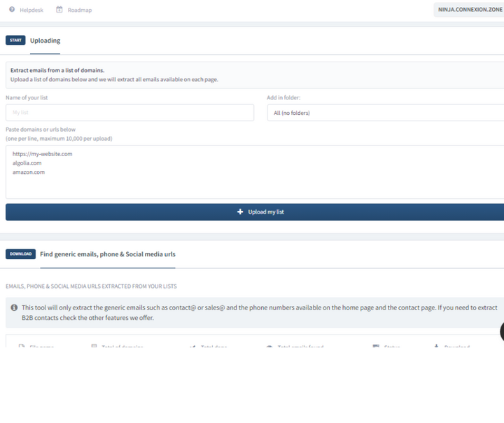Click the NINJA.CONNEXION.ZONE account button
Image resolution: width=504 pixels, height=423 pixels.
[469, 10]
